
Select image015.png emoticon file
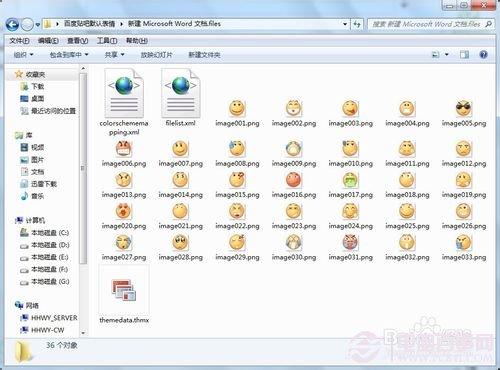tap(237, 180)
